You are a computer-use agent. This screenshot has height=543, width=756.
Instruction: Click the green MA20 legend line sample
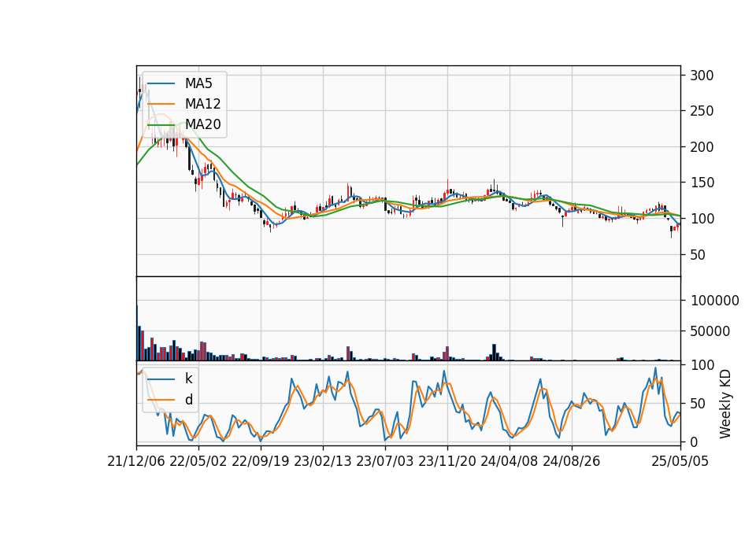(x=161, y=125)
